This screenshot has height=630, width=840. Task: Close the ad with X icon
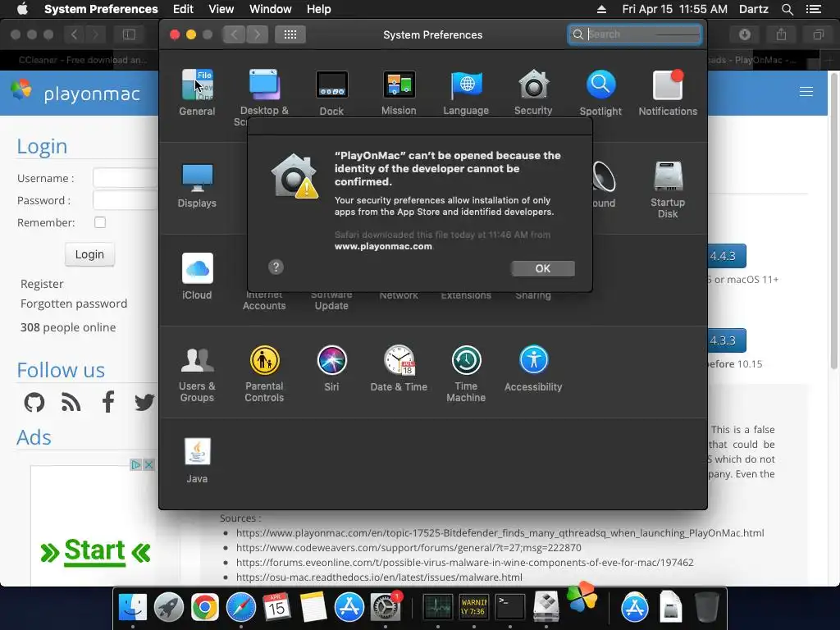point(149,464)
